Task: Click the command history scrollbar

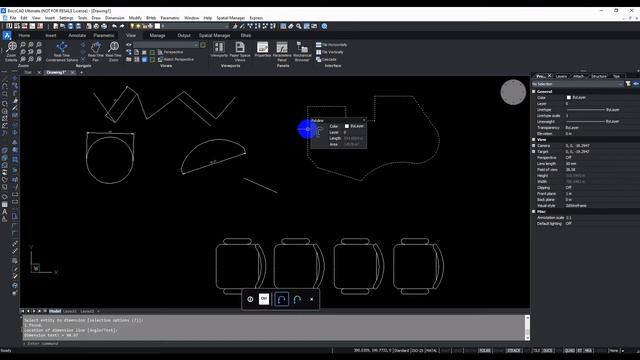Action: point(527,327)
